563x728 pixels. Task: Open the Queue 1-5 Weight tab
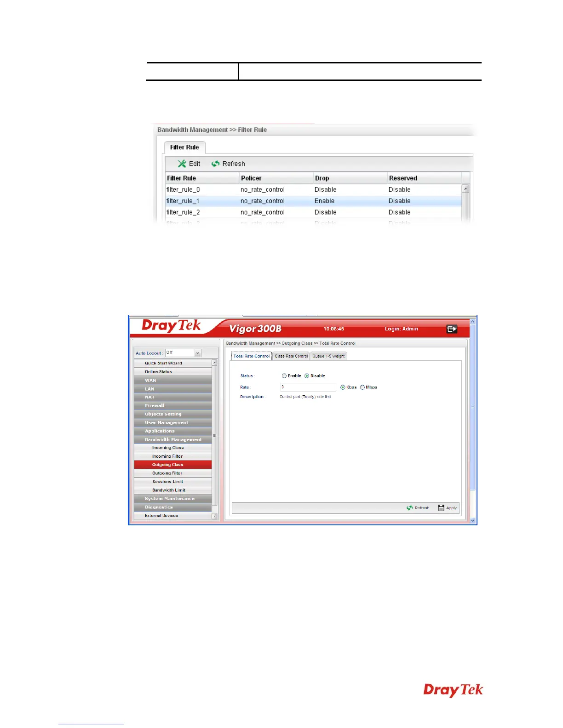[328, 356]
